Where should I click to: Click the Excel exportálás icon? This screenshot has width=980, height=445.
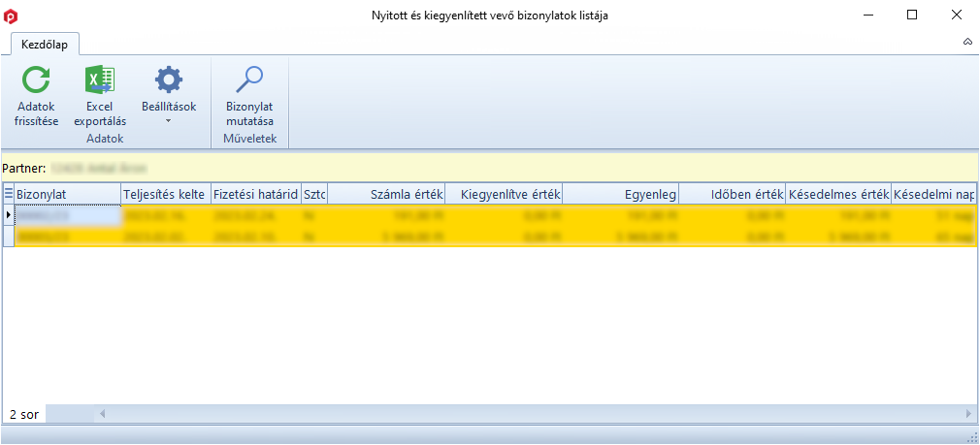(x=100, y=79)
